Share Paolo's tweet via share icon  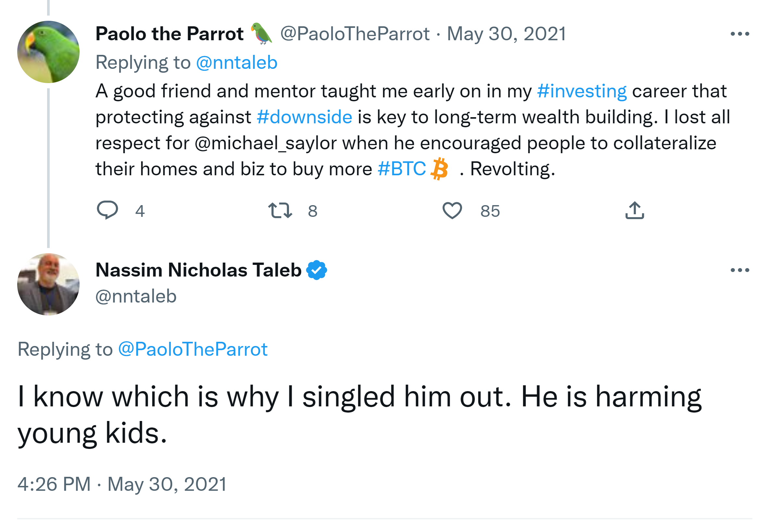click(634, 210)
